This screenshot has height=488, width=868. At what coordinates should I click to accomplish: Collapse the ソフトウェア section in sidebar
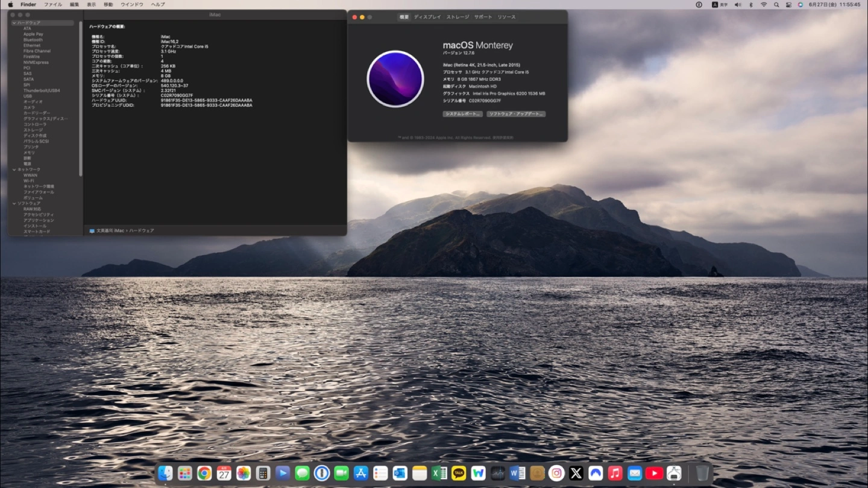point(14,203)
